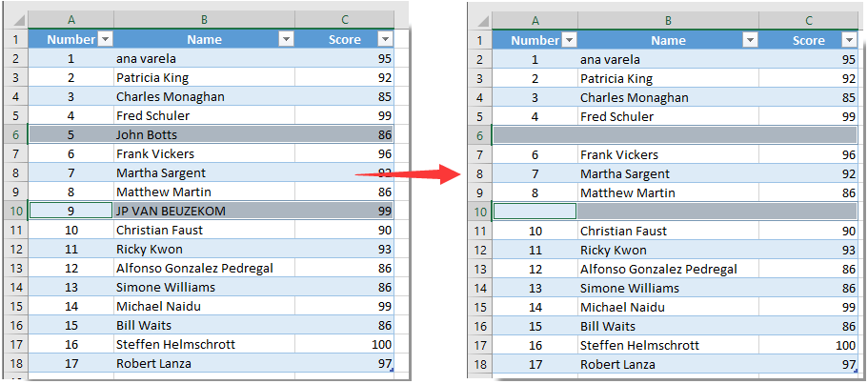The width and height of the screenshot is (868, 384).
Task: Select row 6 header in left sheet
Action: point(14,134)
